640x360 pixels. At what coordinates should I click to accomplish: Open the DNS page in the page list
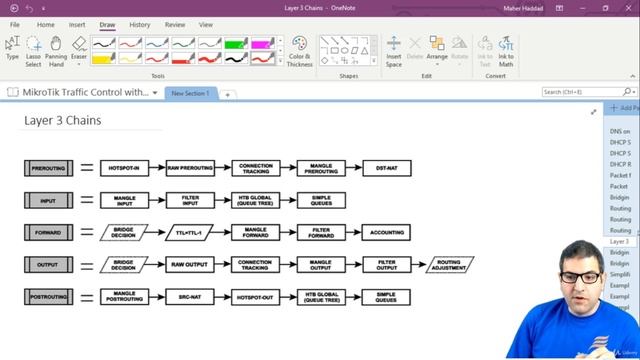pos(620,131)
